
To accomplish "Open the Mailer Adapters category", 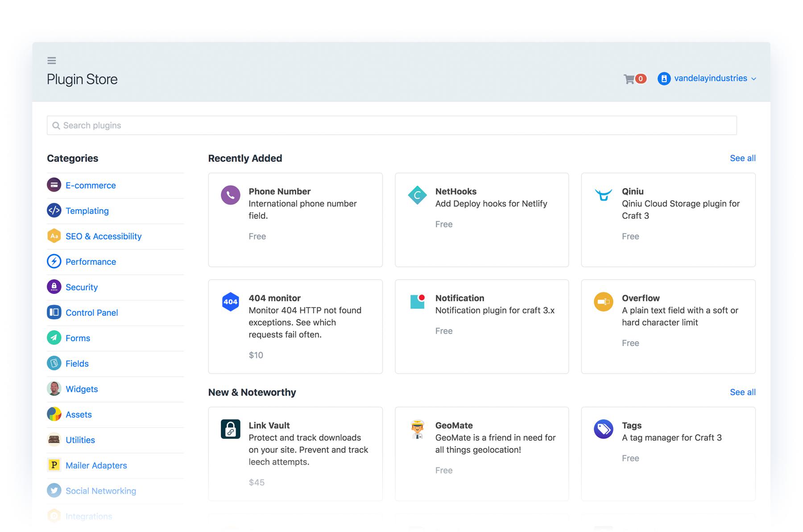I will click(96, 466).
